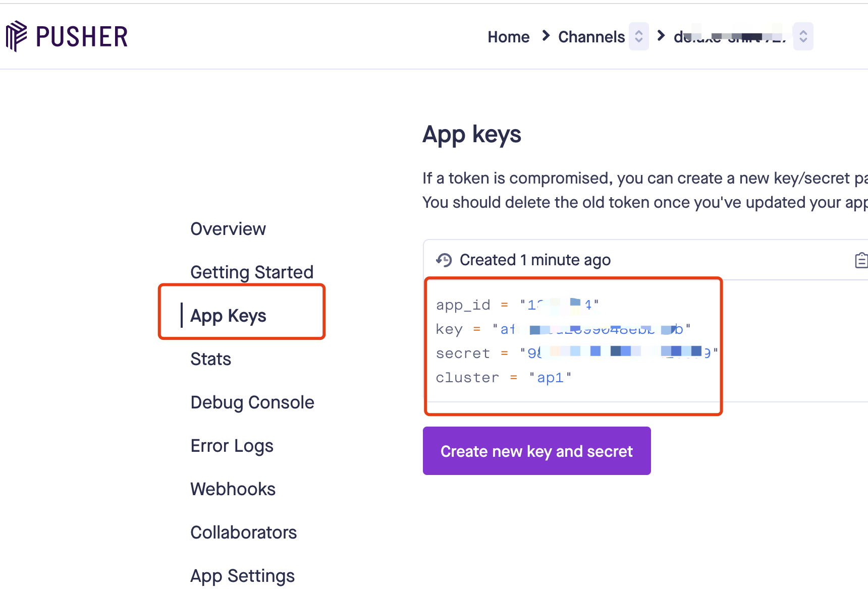Click the Pusher logo icon

point(16,36)
